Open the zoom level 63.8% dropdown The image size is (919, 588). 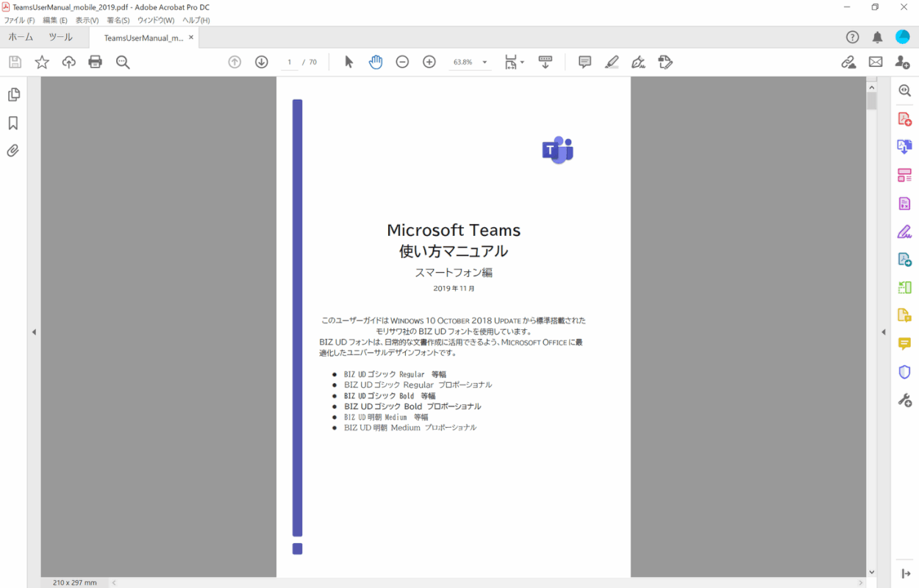(x=484, y=62)
